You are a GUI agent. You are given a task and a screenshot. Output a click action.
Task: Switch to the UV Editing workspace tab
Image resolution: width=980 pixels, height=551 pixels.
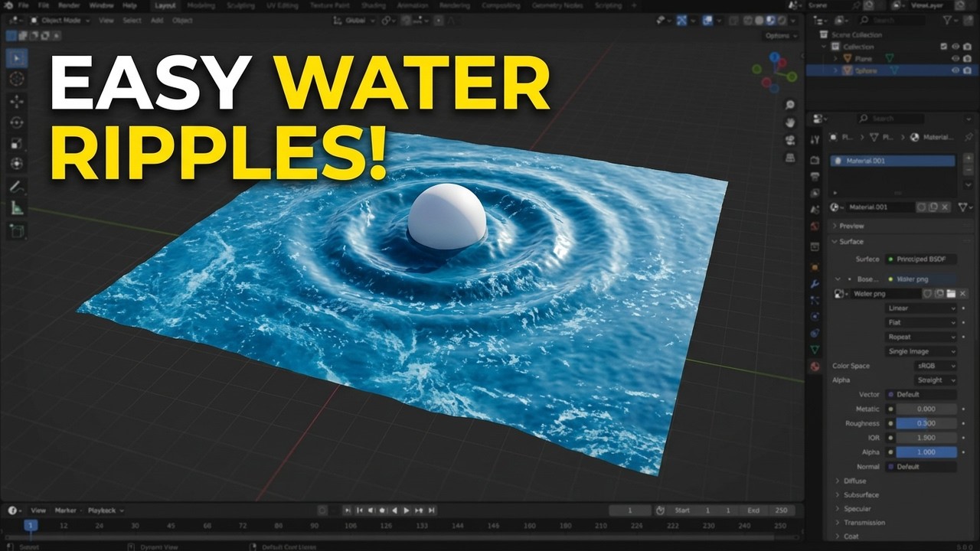point(281,5)
